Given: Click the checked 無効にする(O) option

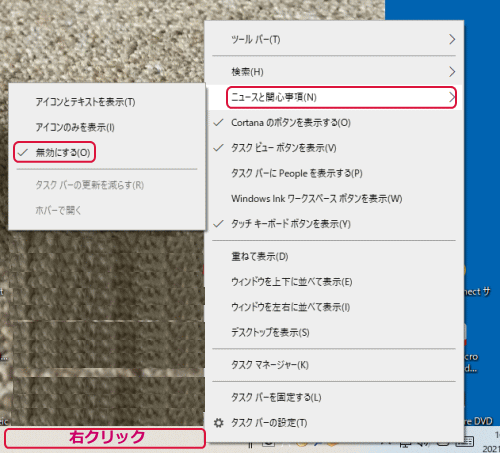Looking at the screenshot, I should [x=106, y=153].
